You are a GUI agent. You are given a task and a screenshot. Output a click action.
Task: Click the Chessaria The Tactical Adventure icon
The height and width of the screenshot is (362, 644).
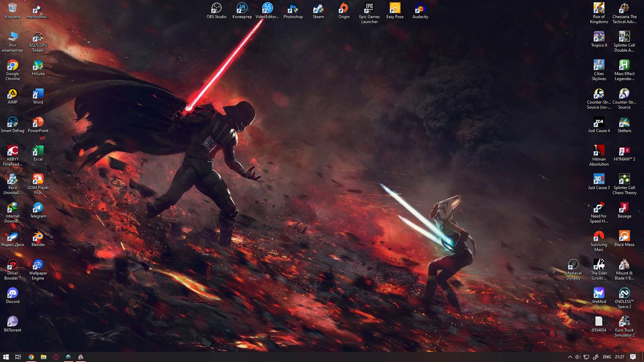624,13
